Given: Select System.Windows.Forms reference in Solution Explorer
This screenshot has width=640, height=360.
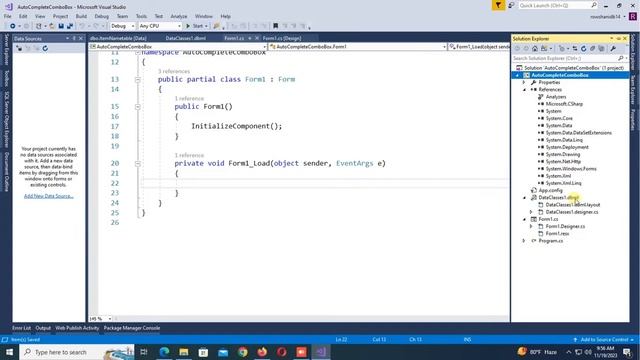Looking at the screenshot, I should [571, 169].
